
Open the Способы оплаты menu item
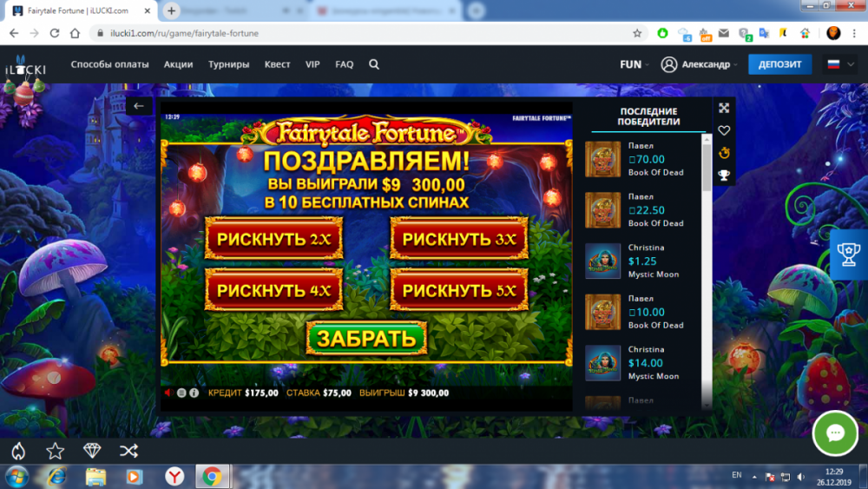pyautogui.click(x=109, y=64)
